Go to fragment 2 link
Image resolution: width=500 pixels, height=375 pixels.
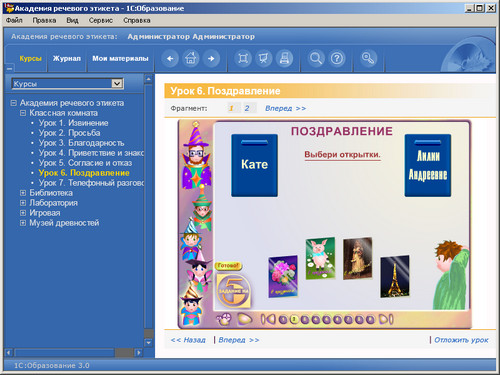pos(247,108)
